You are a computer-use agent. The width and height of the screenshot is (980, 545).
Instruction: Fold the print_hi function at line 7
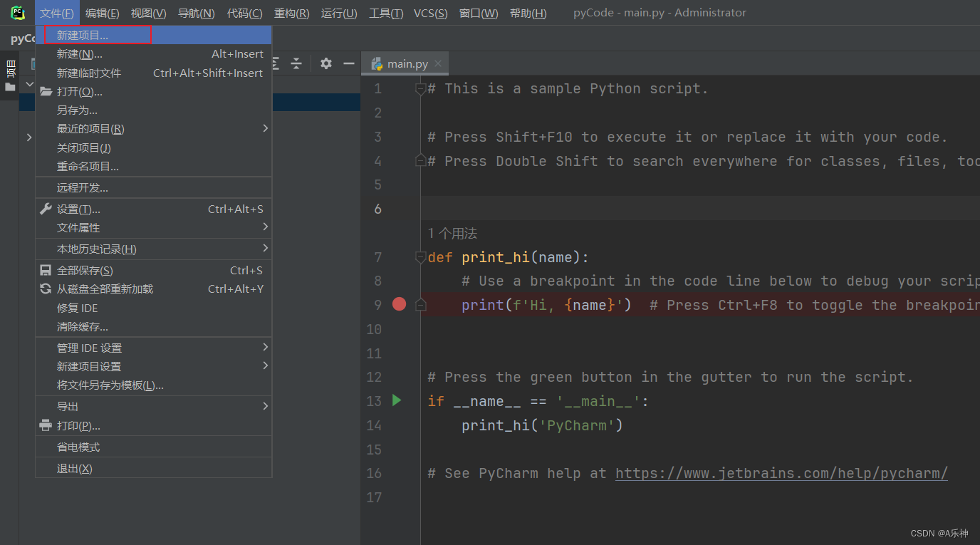pyautogui.click(x=420, y=257)
